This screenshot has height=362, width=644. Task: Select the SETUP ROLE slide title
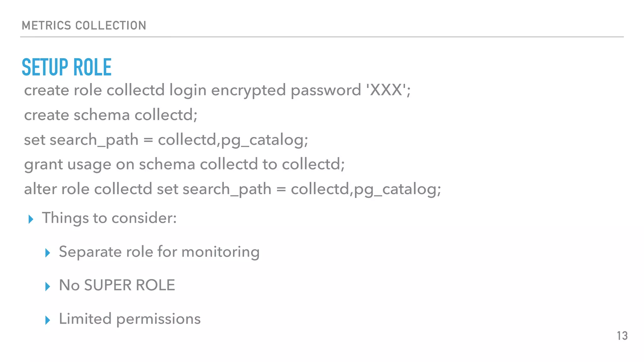pos(67,67)
